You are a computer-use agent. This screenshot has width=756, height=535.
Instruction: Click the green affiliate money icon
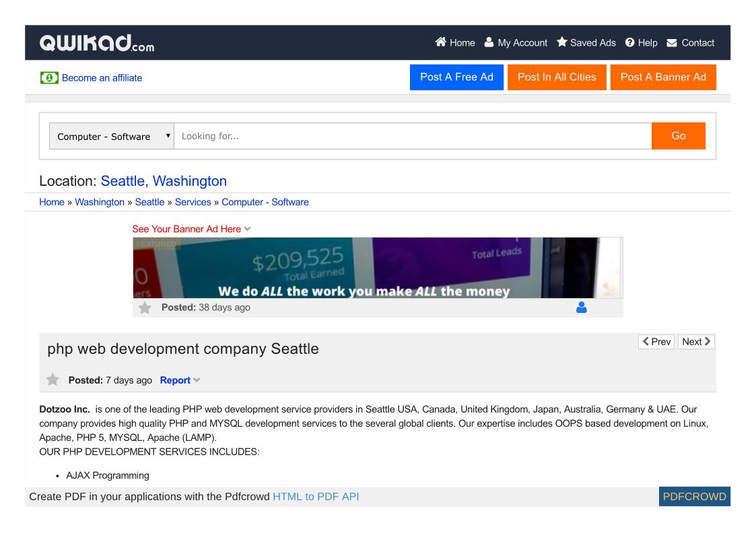49,78
